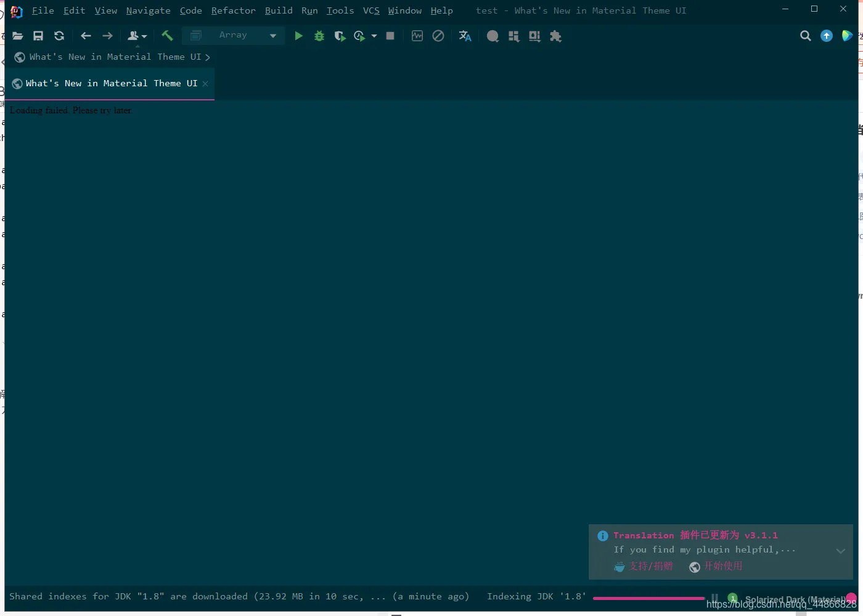
Task: Click the blue update arrow icon
Action: click(827, 36)
